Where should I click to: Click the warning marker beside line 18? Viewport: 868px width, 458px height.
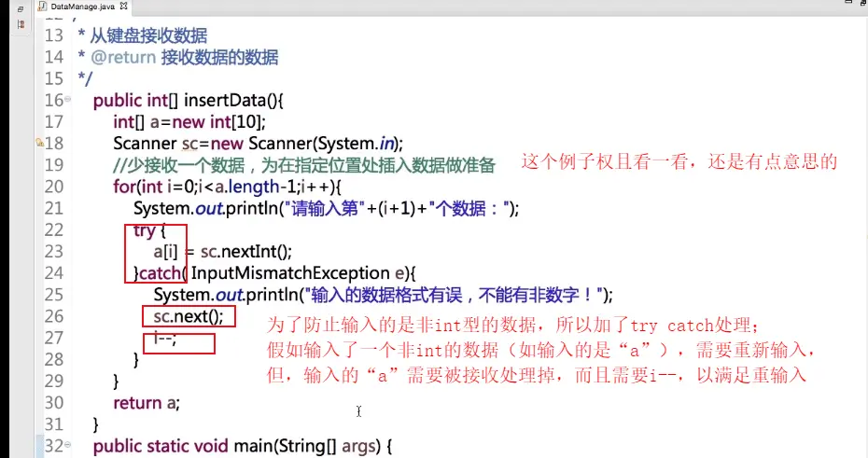tap(40, 143)
